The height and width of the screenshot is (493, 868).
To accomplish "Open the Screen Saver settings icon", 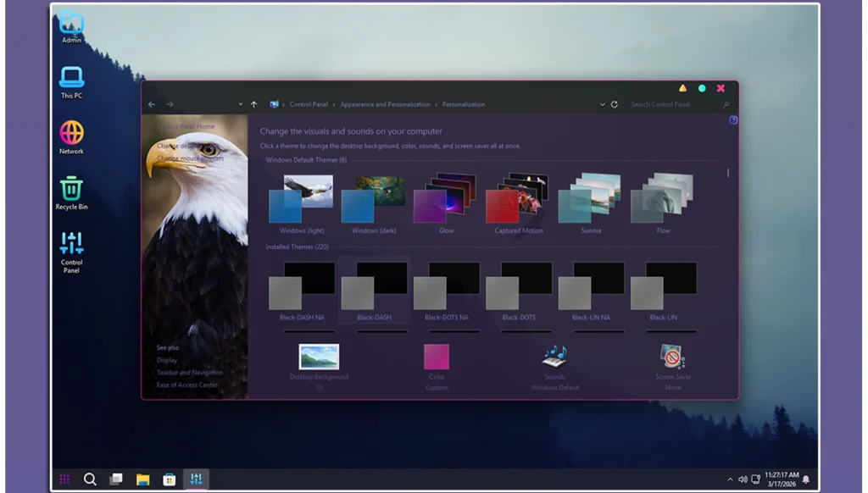I will point(672,356).
